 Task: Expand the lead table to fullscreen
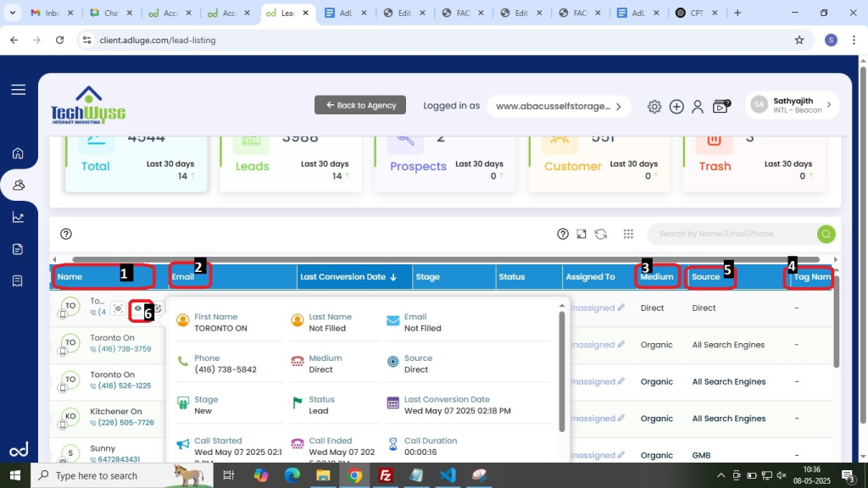click(581, 235)
